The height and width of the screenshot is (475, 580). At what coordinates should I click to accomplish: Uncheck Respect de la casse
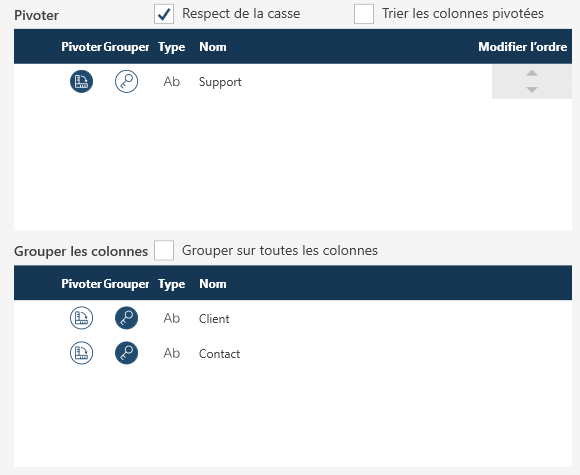[x=164, y=14]
